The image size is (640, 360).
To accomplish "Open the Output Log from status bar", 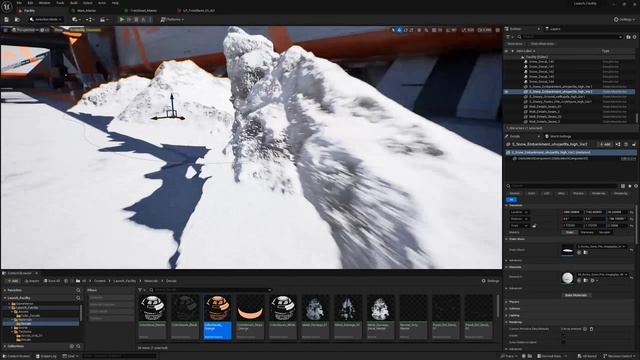I will click(46, 356).
